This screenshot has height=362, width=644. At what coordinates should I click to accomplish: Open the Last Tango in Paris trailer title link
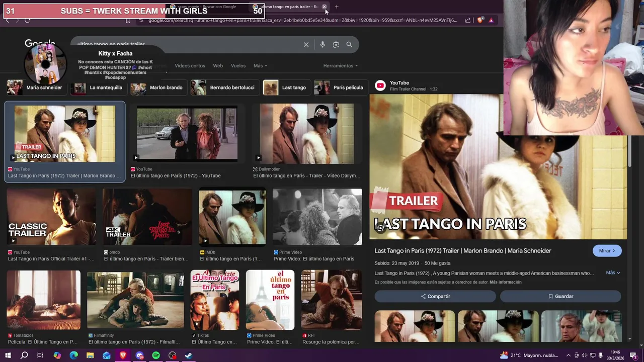click(463, 250)
